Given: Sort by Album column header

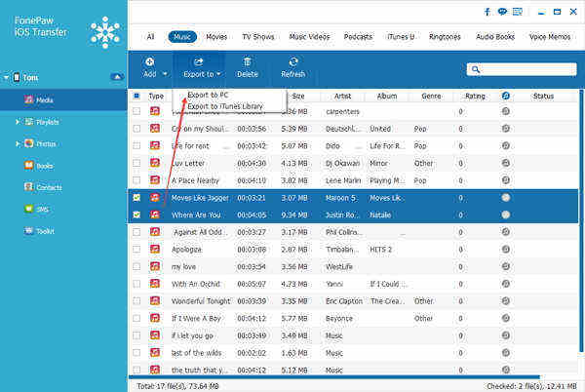Looking at the screenshot, I should point(387,96).
